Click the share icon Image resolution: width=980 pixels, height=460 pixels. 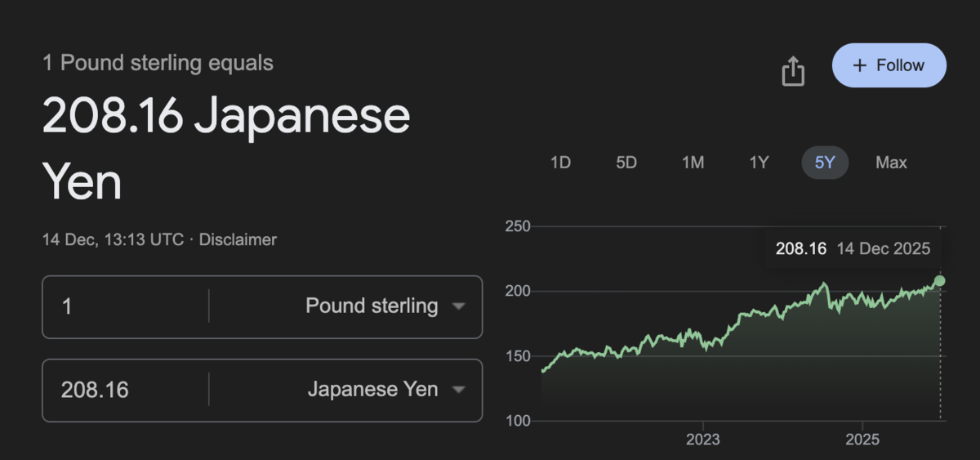793,71
